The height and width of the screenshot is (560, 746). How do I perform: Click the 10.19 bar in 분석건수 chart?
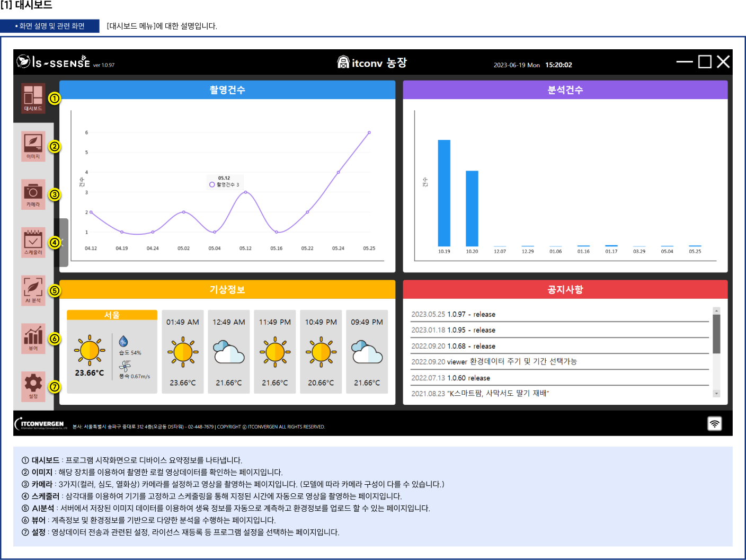tap(444, 193)
